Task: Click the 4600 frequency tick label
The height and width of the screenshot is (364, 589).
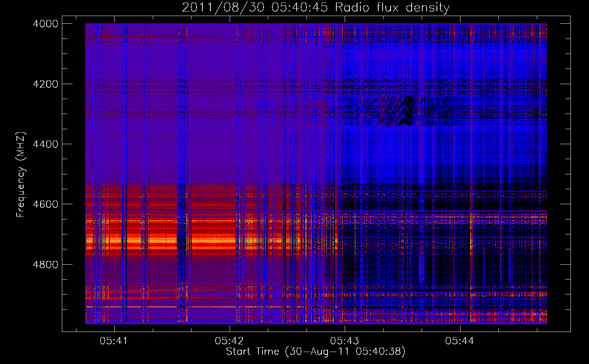Action: tap(46, 204)
